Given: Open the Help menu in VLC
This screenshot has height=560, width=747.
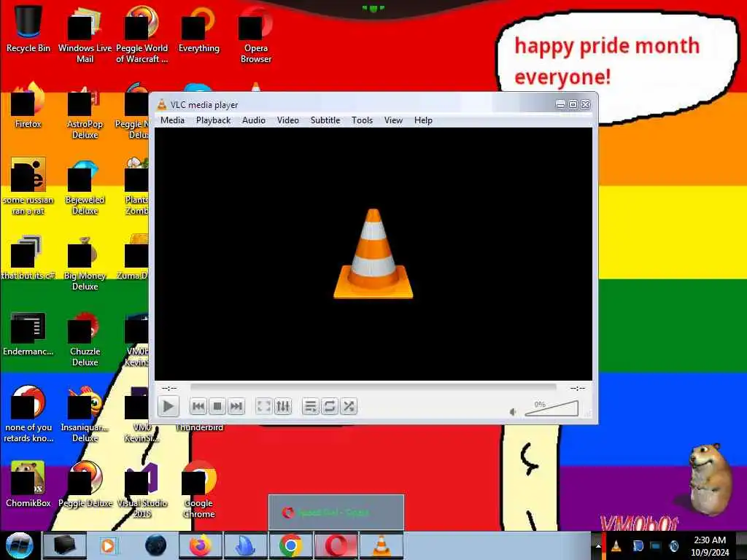Looking at the screenshot, I should [x=423, y=120].
